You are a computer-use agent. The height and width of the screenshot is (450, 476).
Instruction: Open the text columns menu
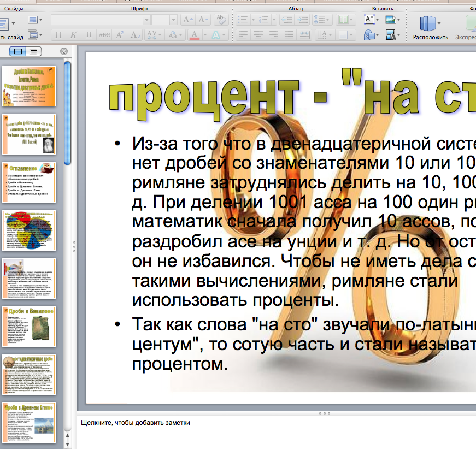tap(344, 20)
